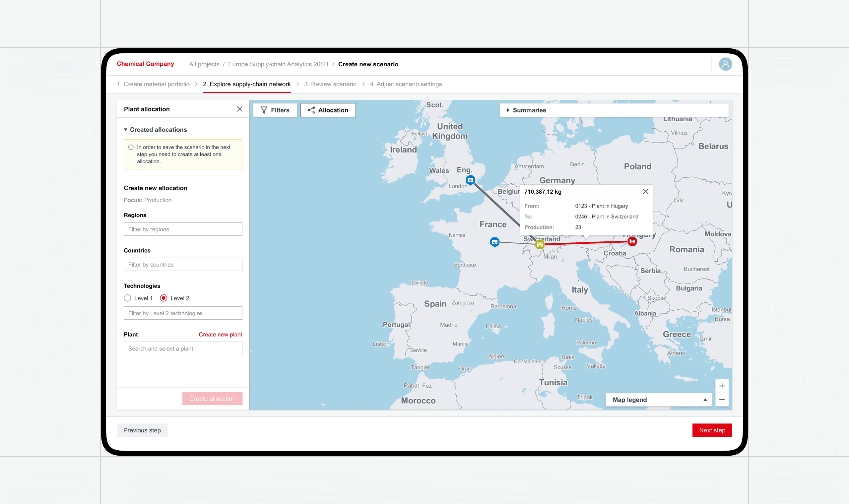Close the 710,387.12 kg map popup

pyautogui.click(x=645, y=192)
